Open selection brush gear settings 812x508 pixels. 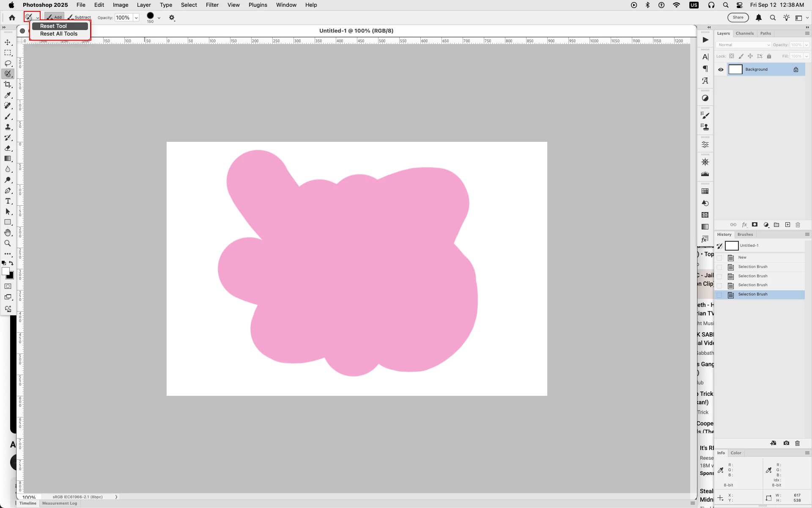[172, 18]
